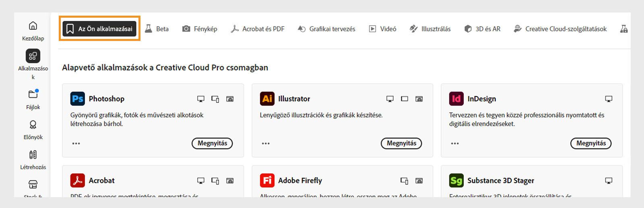Click InDesign description Tervezzen és tegyen közzé
This screenshot has height=208, width=644.
click(x=527, y=119)
